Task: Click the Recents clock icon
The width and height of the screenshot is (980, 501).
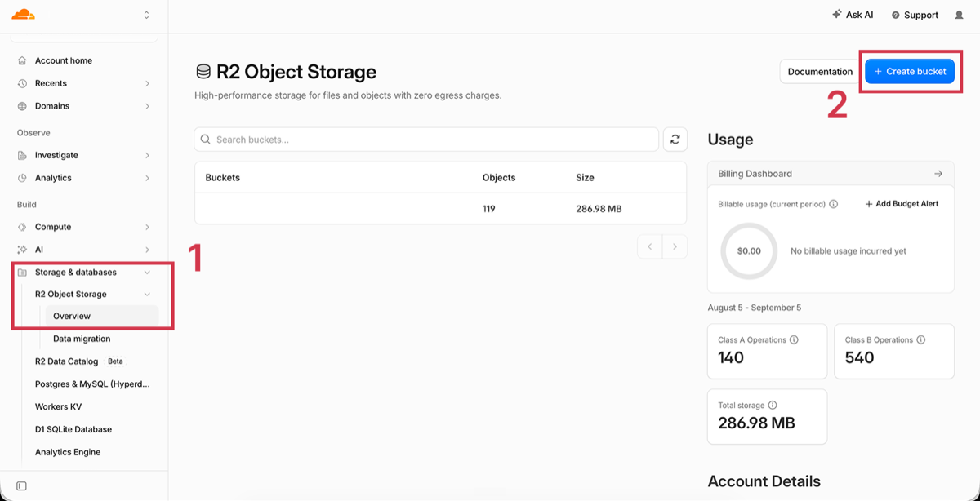Action: [22, 83]
